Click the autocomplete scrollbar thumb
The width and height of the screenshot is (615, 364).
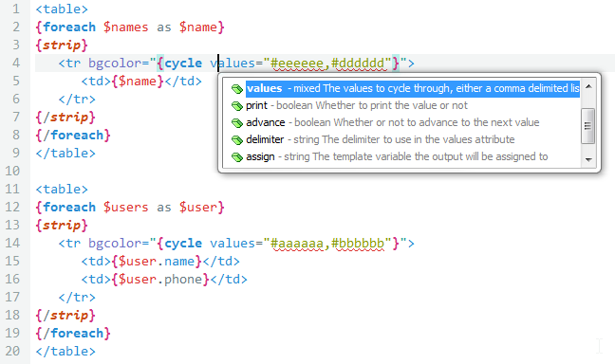pyautogui.click(x=587, y=126)
